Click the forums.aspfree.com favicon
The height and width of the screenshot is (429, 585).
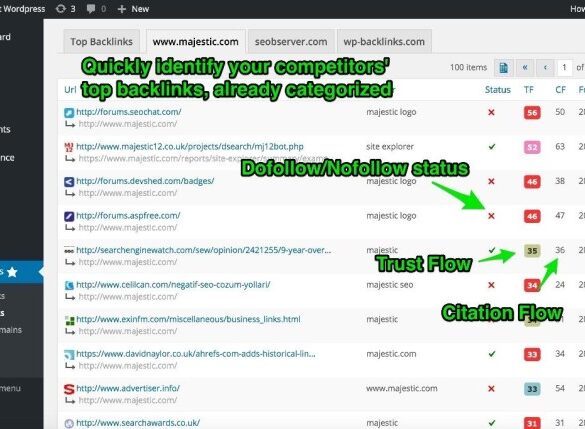(x=69, y=216)
